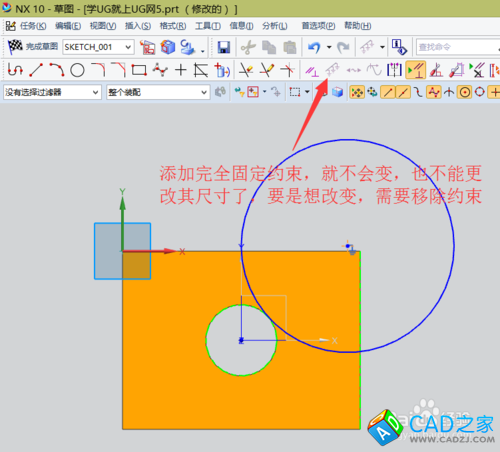Select the Rectangle sketch tool
This screenshot has width=500, height=452.
(x=139, y=70)
